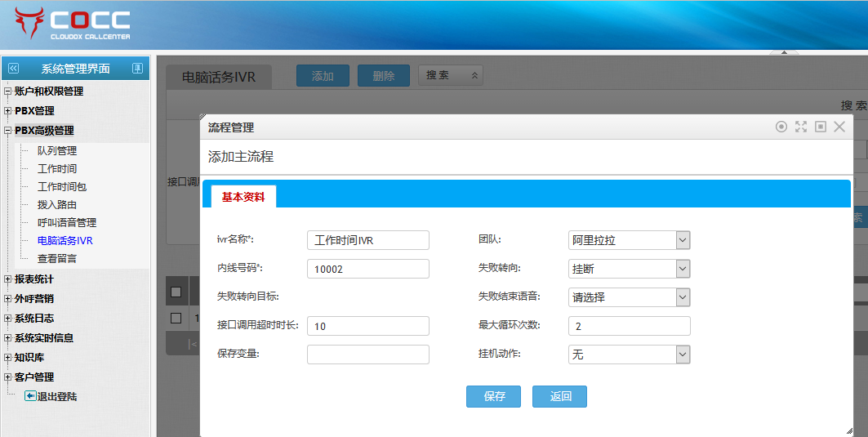Check the first table row checkbox
Image resolution: width=868 pixels, height=437 pixels.
[176, 318]
